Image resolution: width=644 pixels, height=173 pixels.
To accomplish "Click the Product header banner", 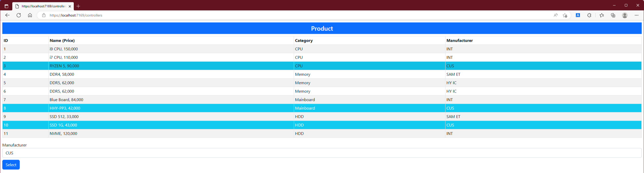I will click(322, 28).
